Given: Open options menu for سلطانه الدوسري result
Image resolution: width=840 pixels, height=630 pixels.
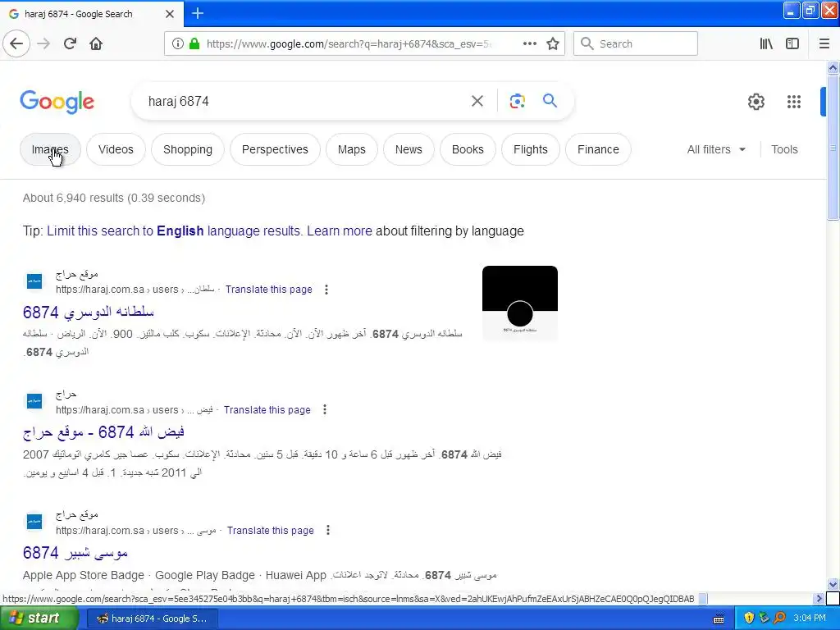Looking at the screenshot, I should [326, 290].
